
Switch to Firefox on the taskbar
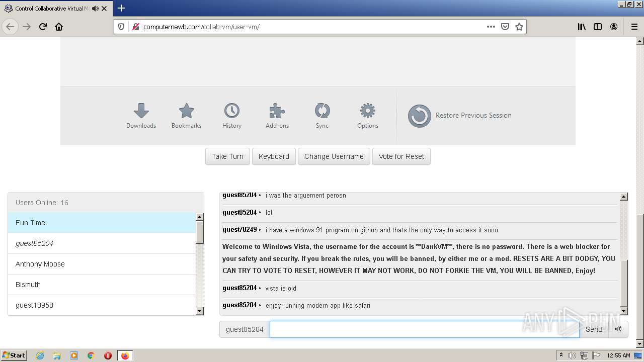(x=125, y=355)
